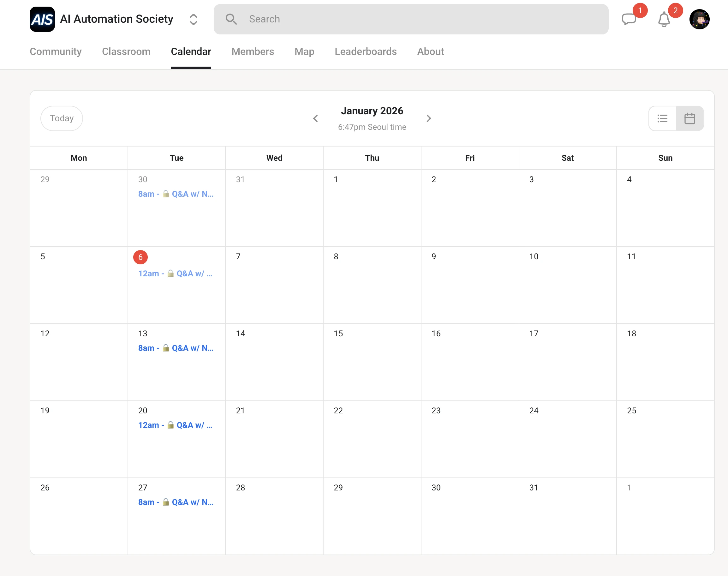The image size is (728, 576).
Task: Open the chat messages icon
Action: click(x=629, y=19)
